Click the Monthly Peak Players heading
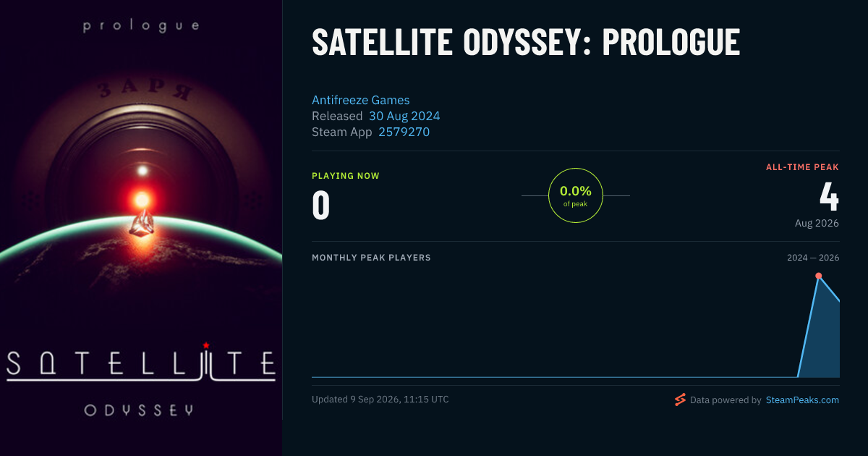The image size is (868, 456). pos(371,258)
